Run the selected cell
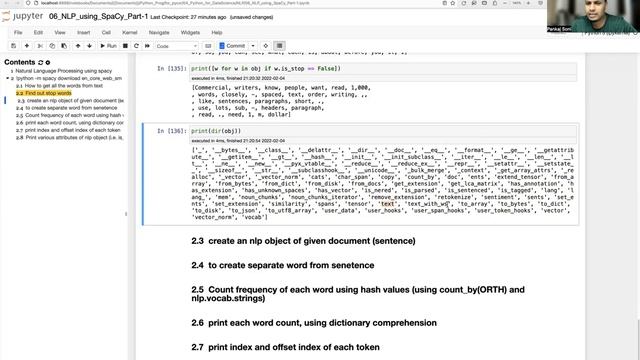Image resolution: width=640 pixels, height=360 pixels. tap(108, 46)
